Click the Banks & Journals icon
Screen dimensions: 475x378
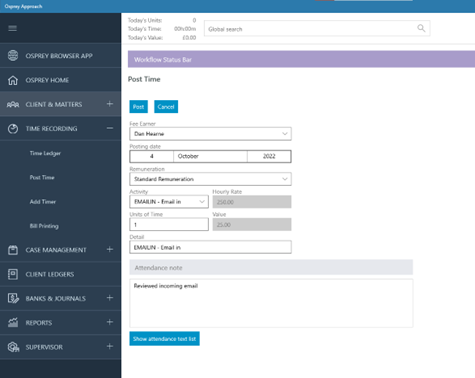coord(13,298)
